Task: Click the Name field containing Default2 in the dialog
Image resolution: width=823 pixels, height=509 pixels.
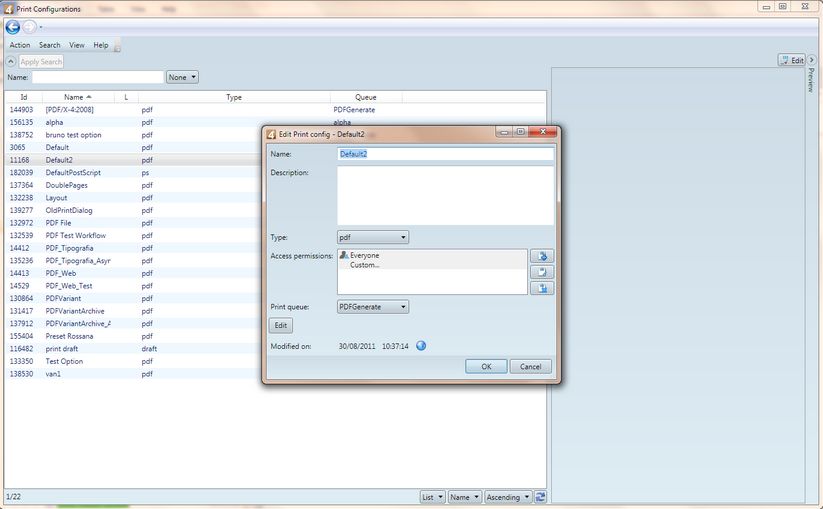Action: [445, 154]
